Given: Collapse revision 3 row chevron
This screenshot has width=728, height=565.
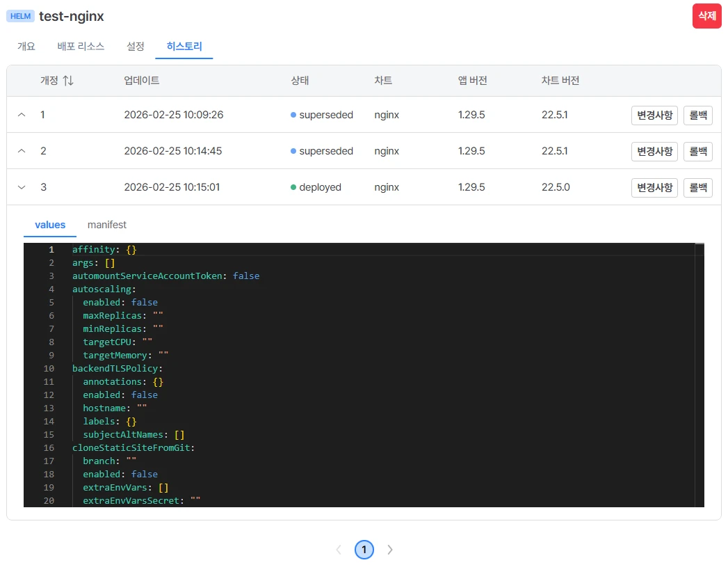Looking at the screenshot, I should coord(22,187).
